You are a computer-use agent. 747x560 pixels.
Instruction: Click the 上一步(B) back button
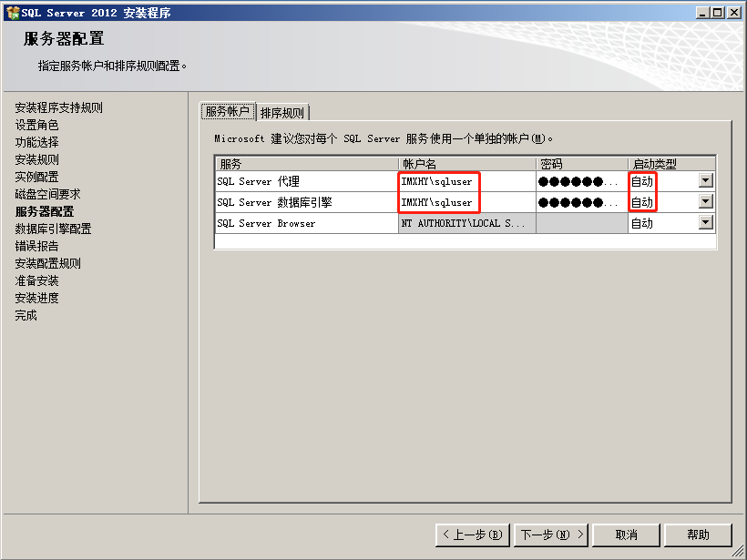[x=473, y=535]
